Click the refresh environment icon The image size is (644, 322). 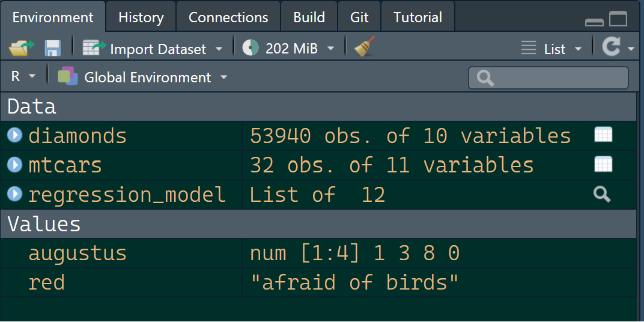point(612,47)
